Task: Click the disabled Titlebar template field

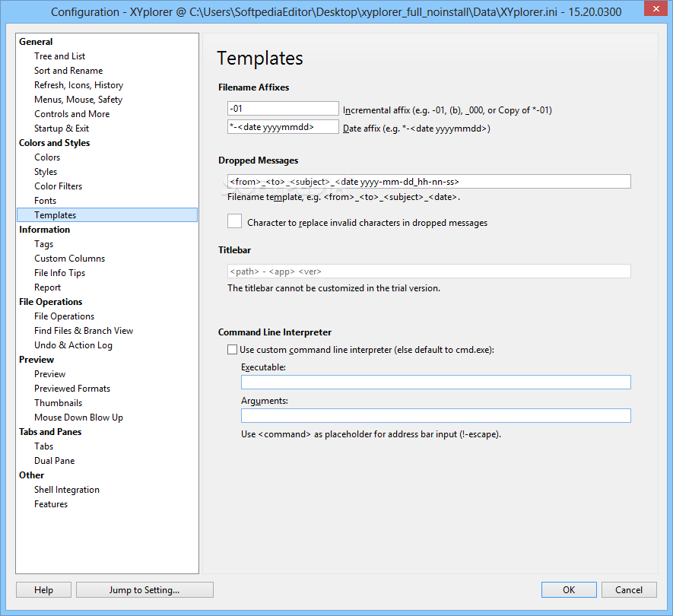Action: point(429,271)
